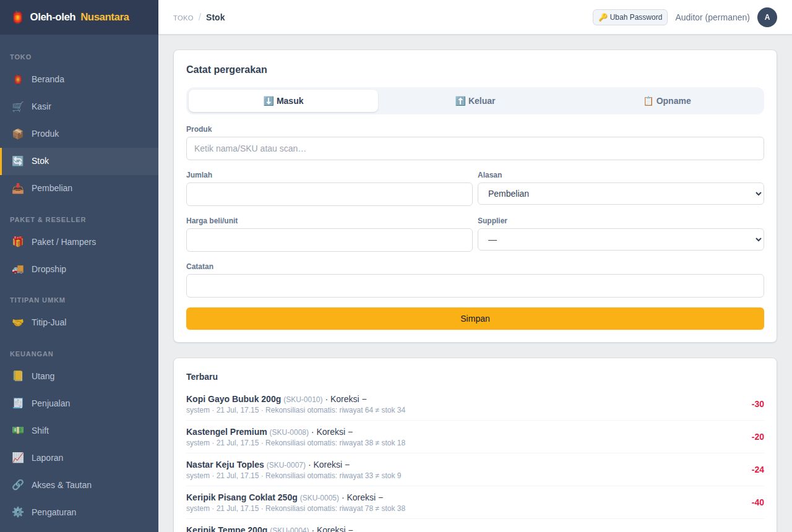Click the Pembelian inbox icon
This screenshot has height=532, width=792.
pyautogui.click(x=18, y=188)
